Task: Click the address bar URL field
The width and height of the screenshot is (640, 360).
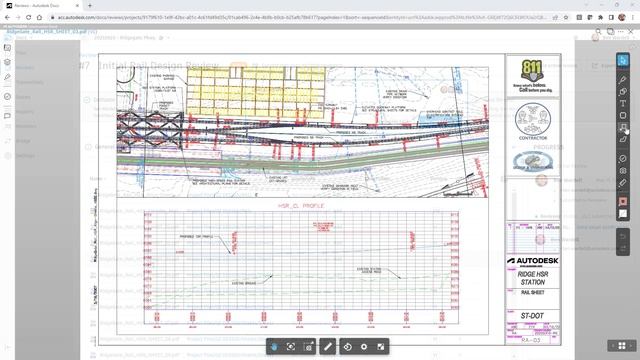Action: (302, 18)
